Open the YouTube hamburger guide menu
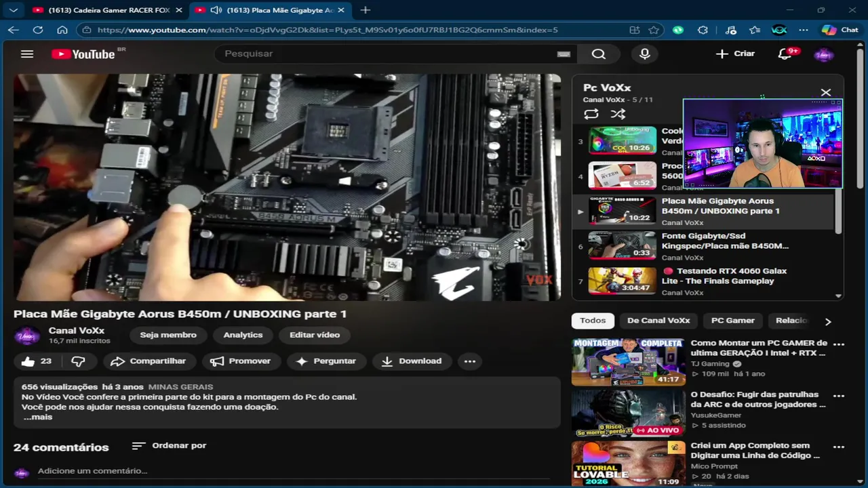Viewport: 868px width, 488px height. [27, 54]
